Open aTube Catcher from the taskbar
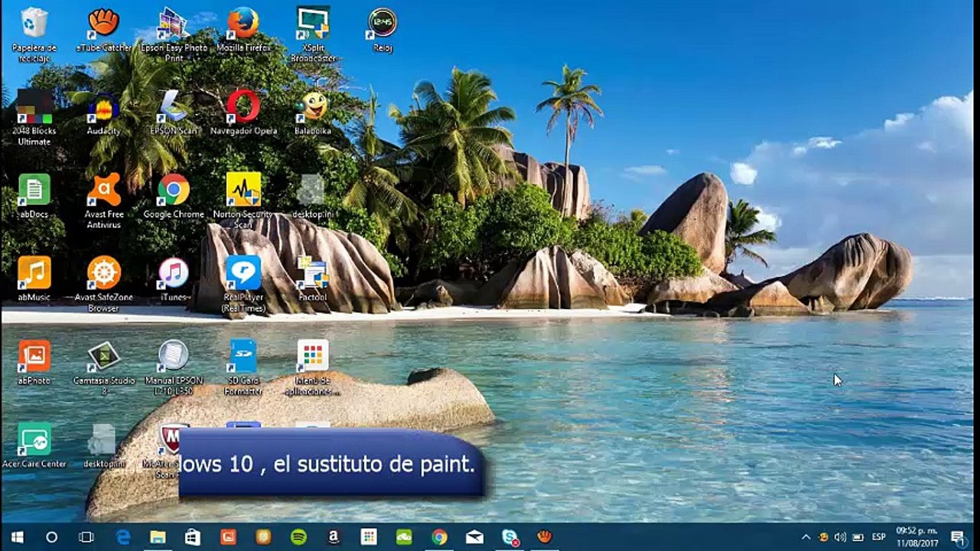 pos(544,537)
